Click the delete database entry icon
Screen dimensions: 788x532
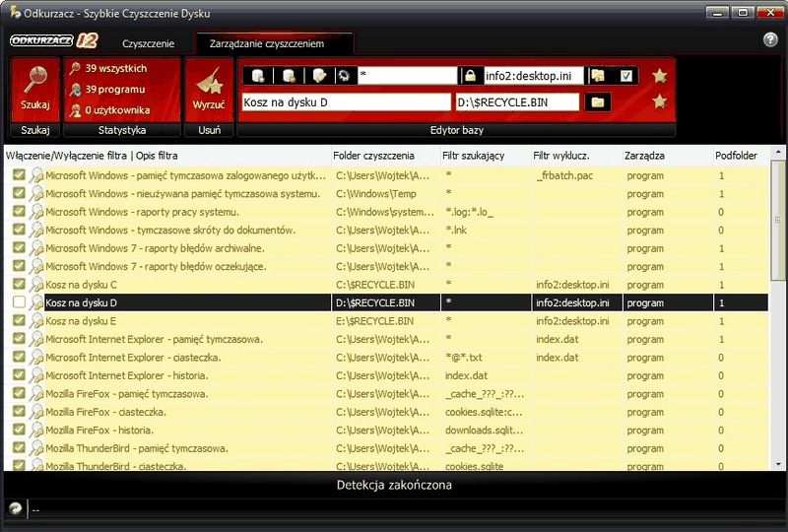tap(289, 76)
